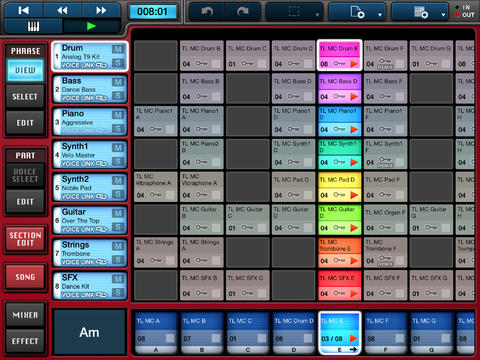Click the fast-forward transport icon
Viewport: 480px width, 360px height.
101,11
